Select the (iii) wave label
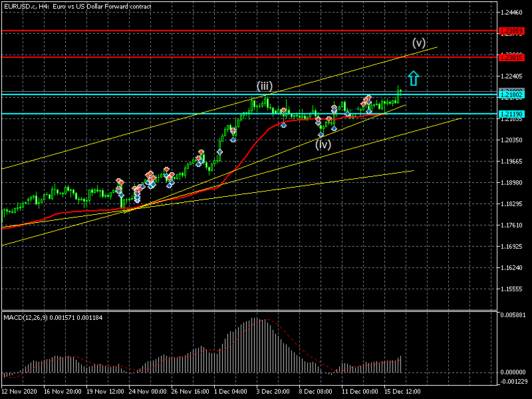The height and width of the screenshot is (399, 532). coord(265,86)
